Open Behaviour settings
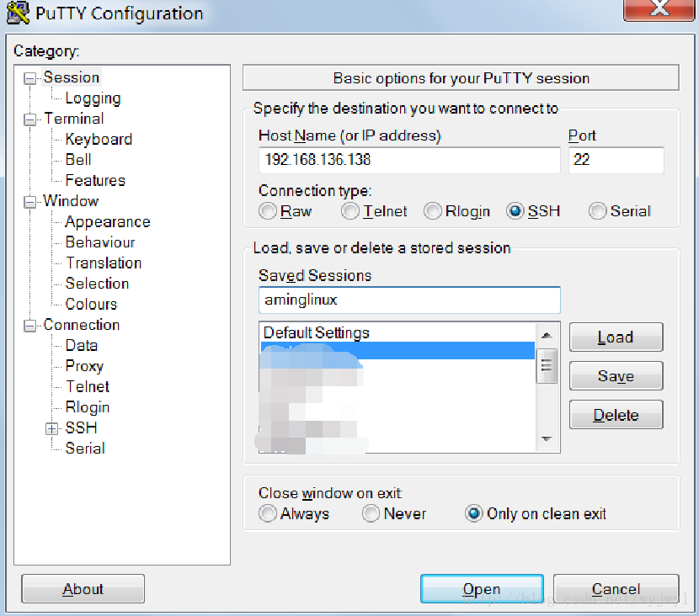Viewport: 699px width, 616px height. pyautogui.click(x=100, y=242)
